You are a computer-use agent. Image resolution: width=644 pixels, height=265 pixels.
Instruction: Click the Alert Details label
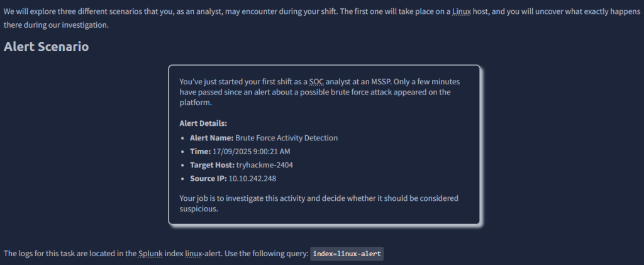[203, 123]
